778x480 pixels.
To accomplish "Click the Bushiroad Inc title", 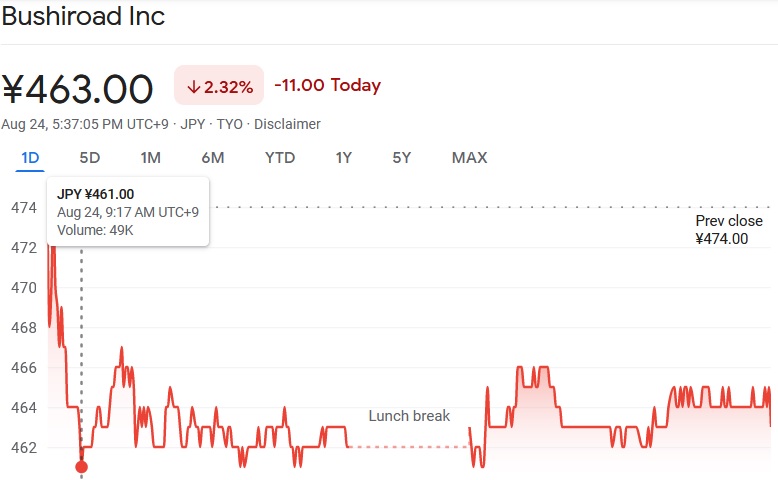I will pyautogui.click(x=83, y=16).
